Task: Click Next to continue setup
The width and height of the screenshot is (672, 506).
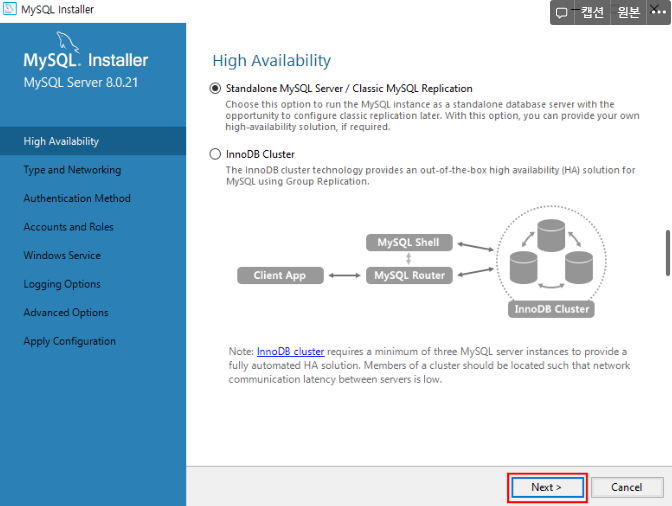Action: click(547, 487)
